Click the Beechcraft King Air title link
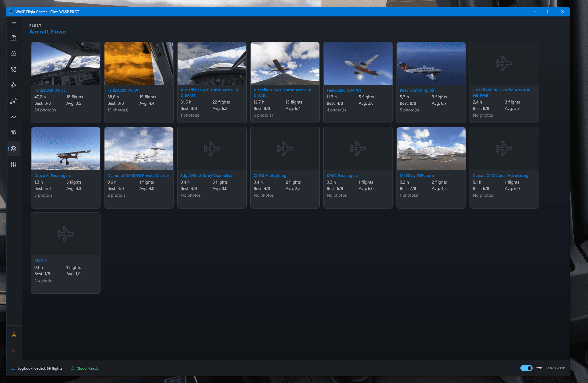Screen dimensions: 588x383 click(x=417, y=90)
